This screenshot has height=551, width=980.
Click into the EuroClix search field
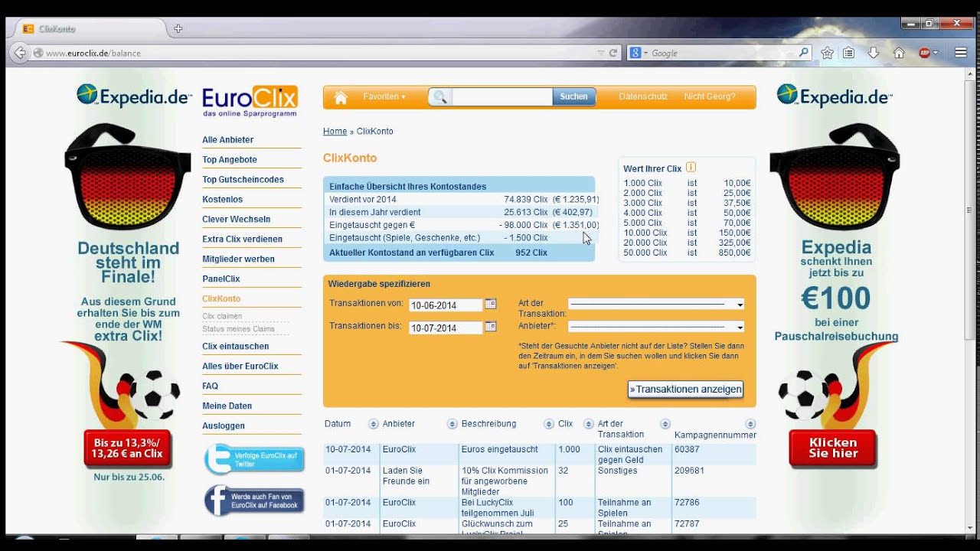[x=501, y=97]
